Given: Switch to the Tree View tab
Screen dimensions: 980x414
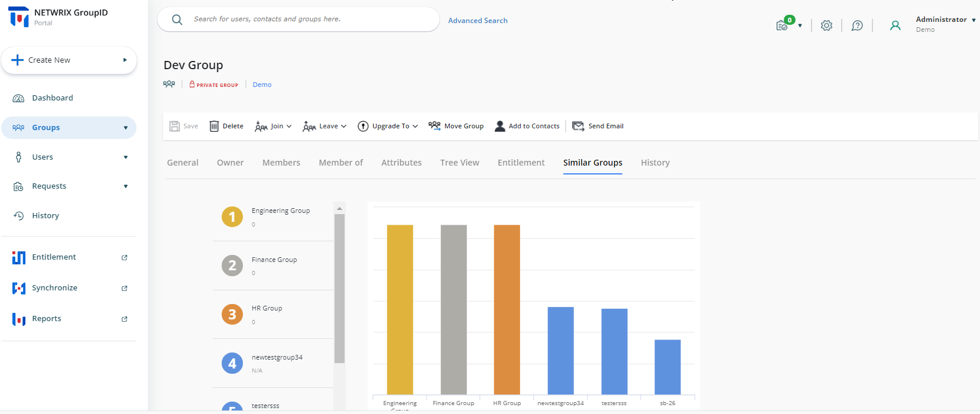Looking at the screenshot, I should point(459,163).
